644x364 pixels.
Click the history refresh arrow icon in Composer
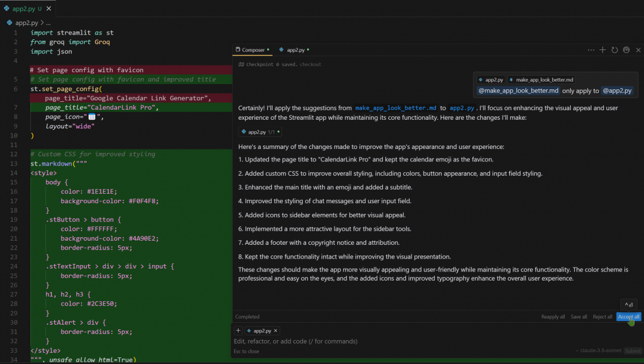click(x=614, y=50)
